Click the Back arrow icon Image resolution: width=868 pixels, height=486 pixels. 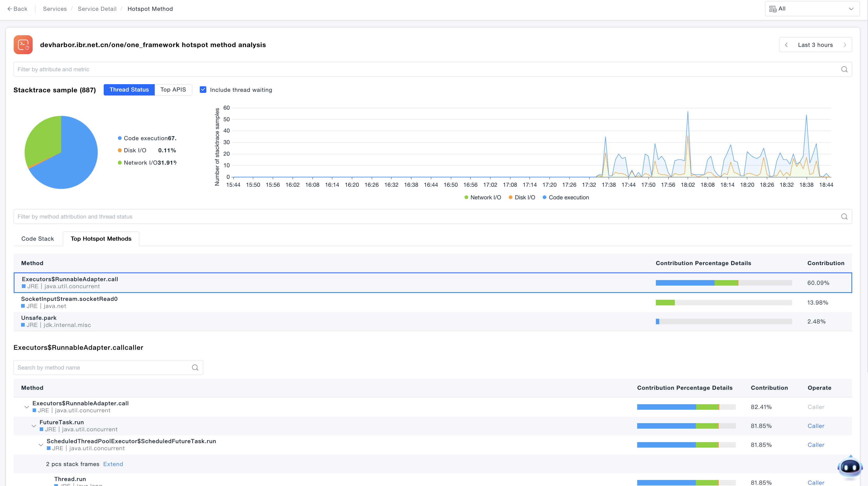(9, 9)
